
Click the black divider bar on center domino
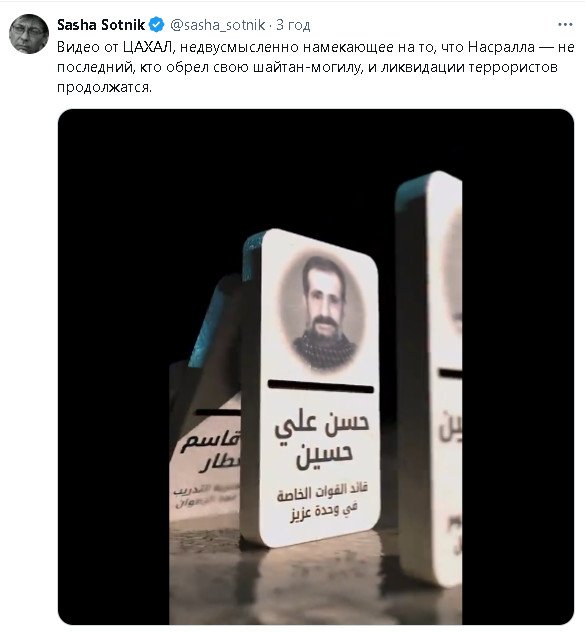pos(321,385)
